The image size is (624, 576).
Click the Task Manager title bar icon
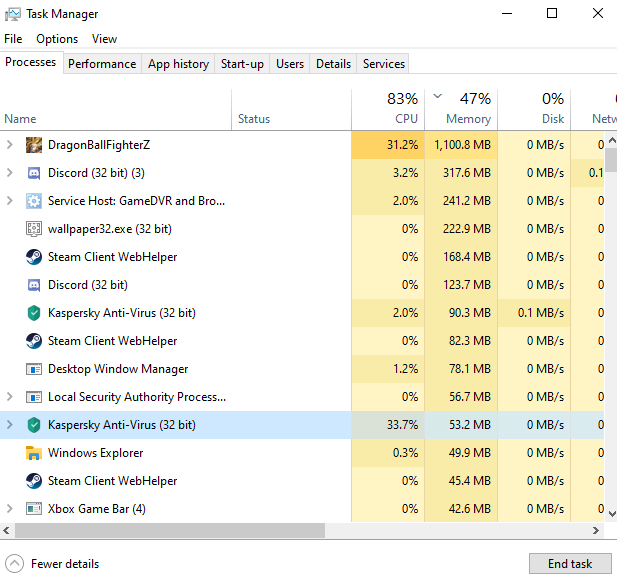click(x=13, y=14)
